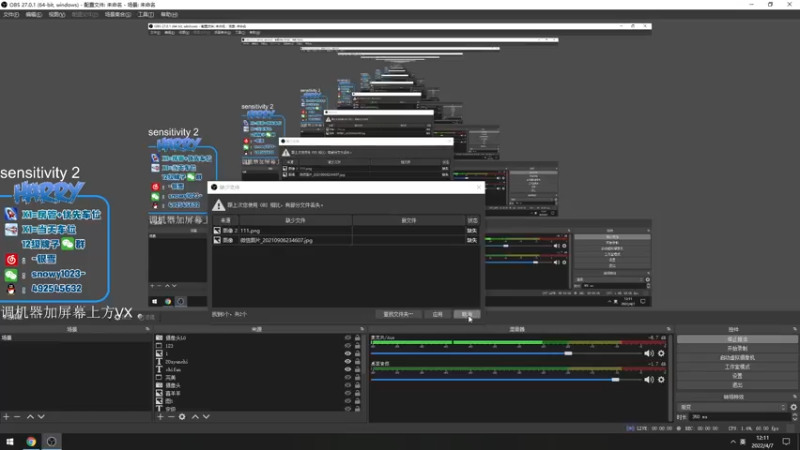Undock the Controls panel with its float icon
The width and height of the screenshot is (800, 450).
pyautogui.click(x=794, y=329)
